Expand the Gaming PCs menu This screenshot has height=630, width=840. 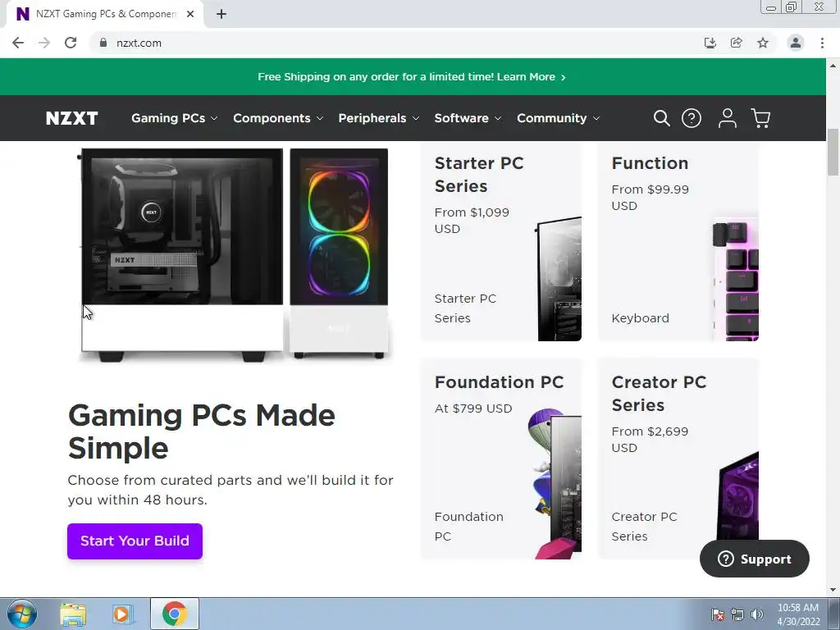tap(175, 118)
